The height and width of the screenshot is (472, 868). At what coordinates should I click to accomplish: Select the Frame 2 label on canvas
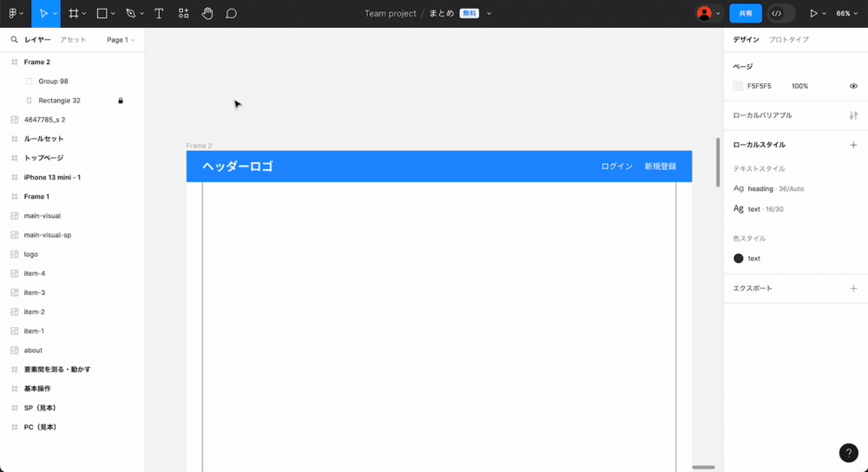point(199,146)
